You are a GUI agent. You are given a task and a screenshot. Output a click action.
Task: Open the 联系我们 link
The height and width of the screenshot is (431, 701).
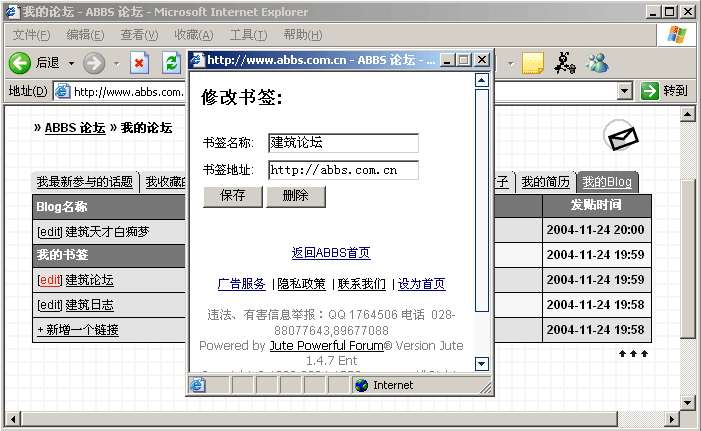tap(361, 283)
